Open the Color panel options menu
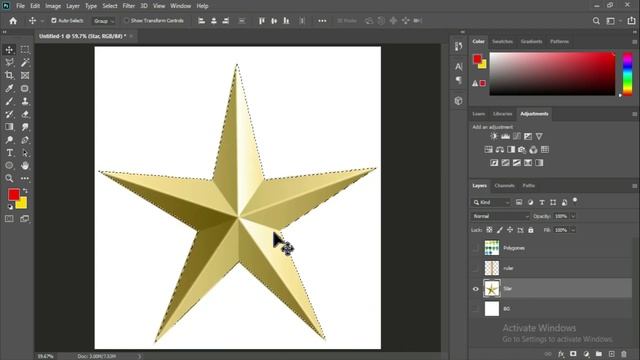The height and width of the screenshot is (360, 640). pyautogui.click(x=634, y=42)
